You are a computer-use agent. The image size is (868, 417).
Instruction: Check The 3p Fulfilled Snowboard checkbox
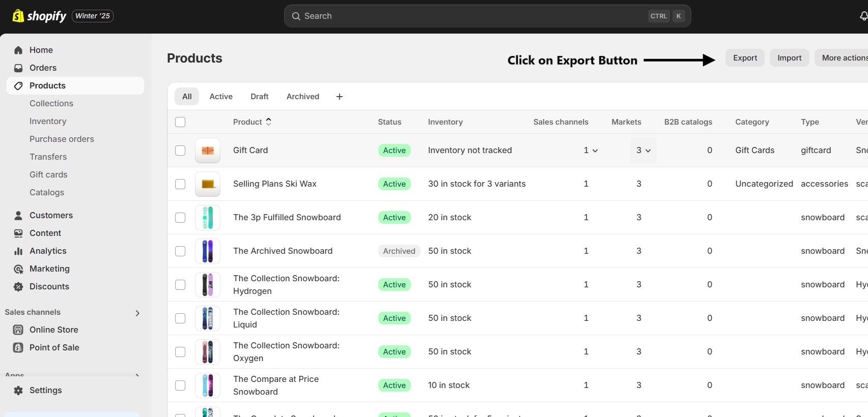click(180, 218)
